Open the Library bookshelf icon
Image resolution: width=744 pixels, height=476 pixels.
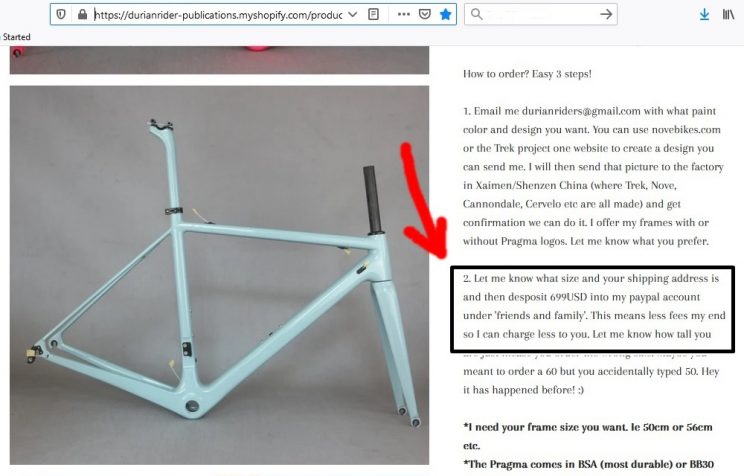click(x=728, y=15)
